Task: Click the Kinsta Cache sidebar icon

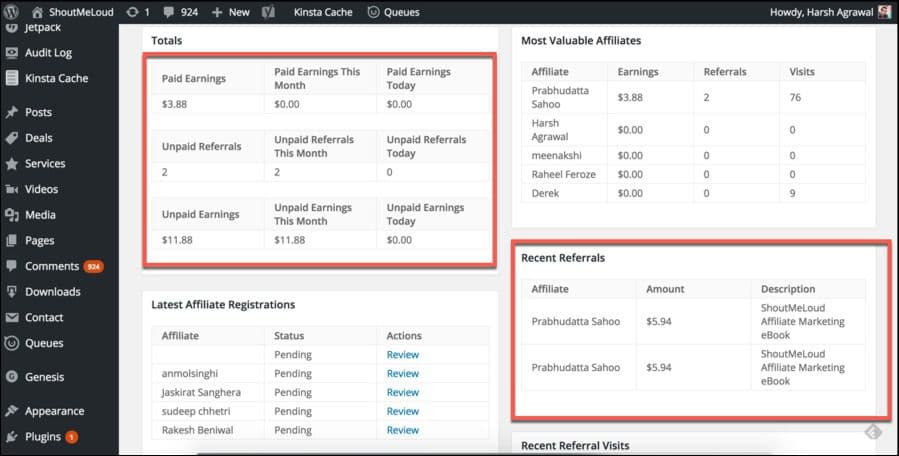Action: (x=11, y=78)
